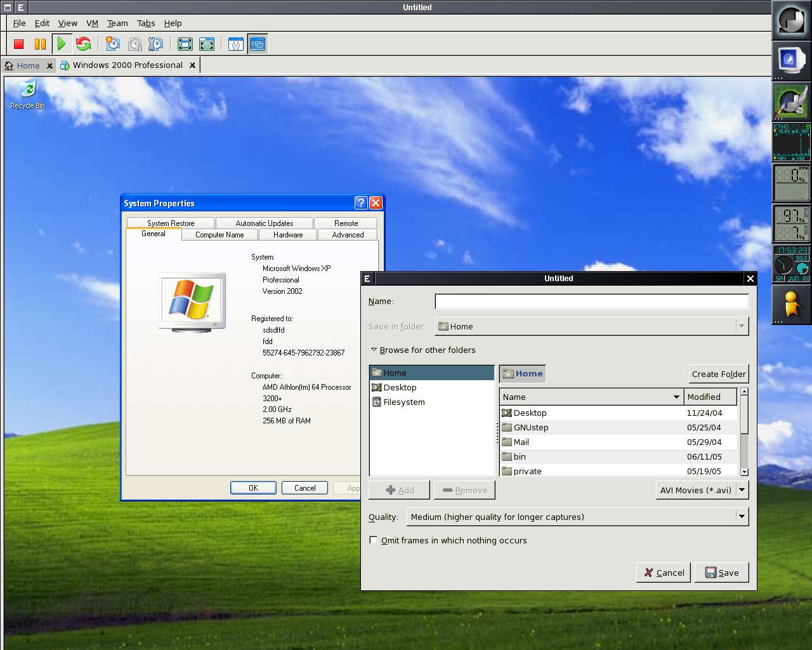This screenshot has width=812, height=650.
Task: Close the Home tab
Action: 49,65
